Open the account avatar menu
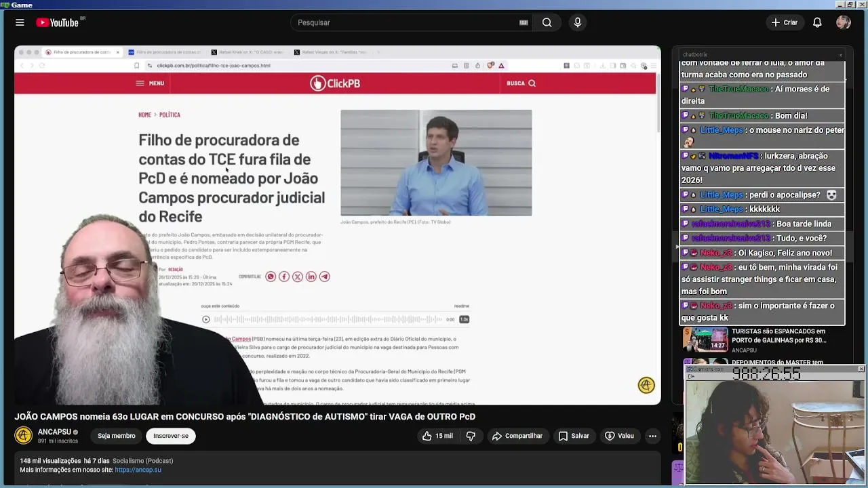This screenshot has height=488, width=868. tap(844, 22)
